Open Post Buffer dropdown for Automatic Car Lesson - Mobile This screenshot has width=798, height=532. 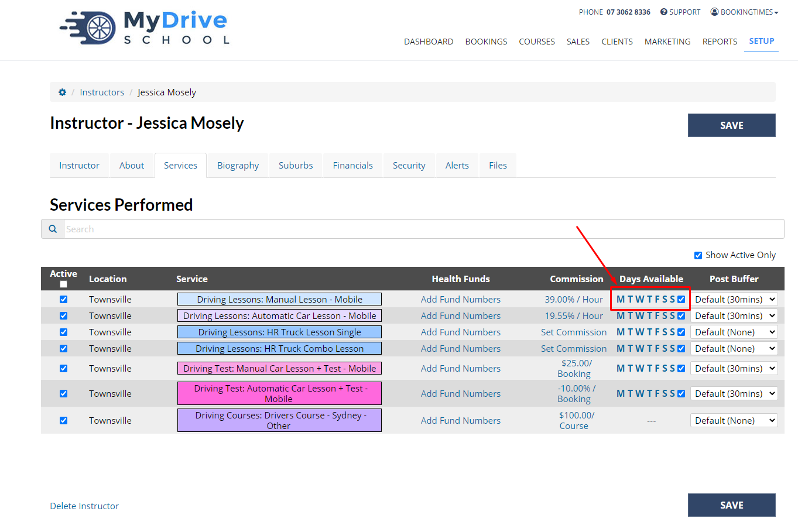(x=734, y=315)
